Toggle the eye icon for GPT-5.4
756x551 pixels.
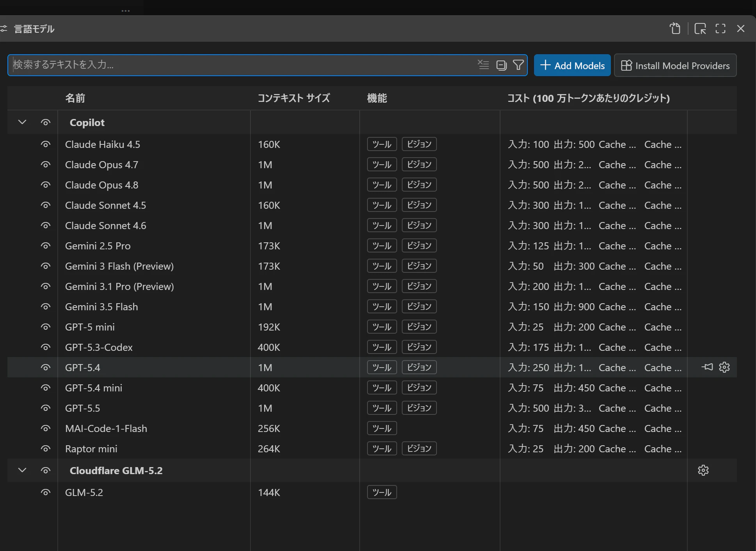(46, 368)
